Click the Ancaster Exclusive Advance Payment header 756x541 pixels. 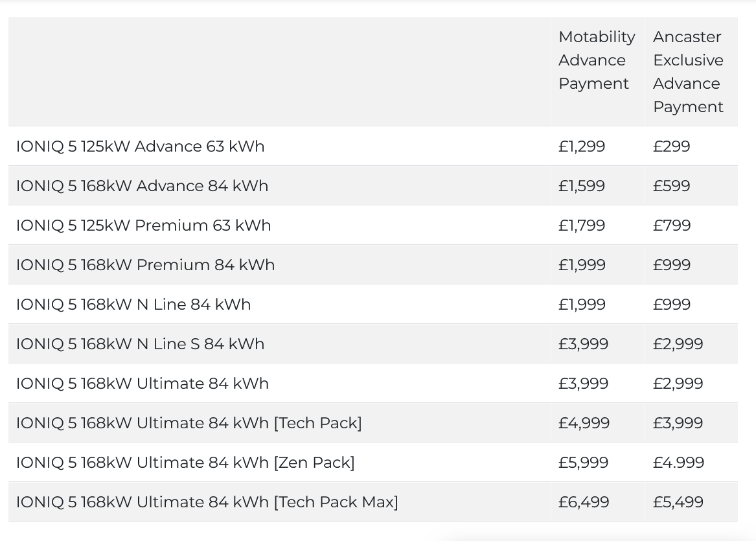point(688,72)
